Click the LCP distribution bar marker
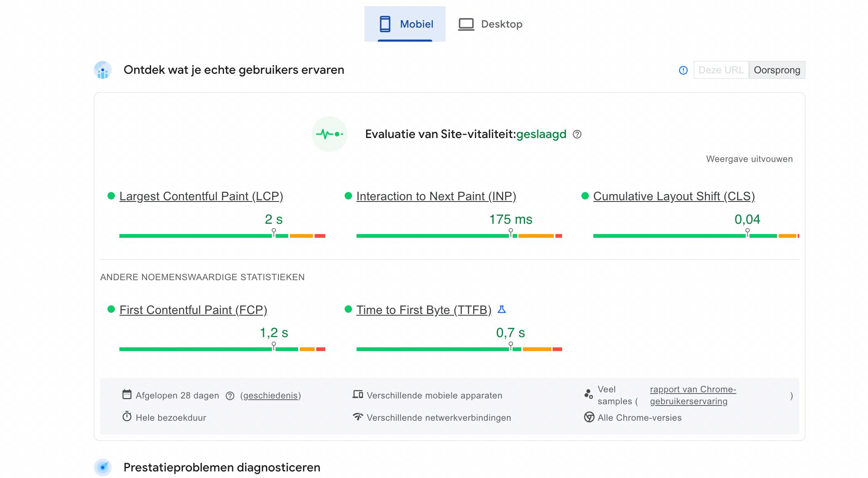The width and height of the screenshot is (868, 478). click(274, 233)
